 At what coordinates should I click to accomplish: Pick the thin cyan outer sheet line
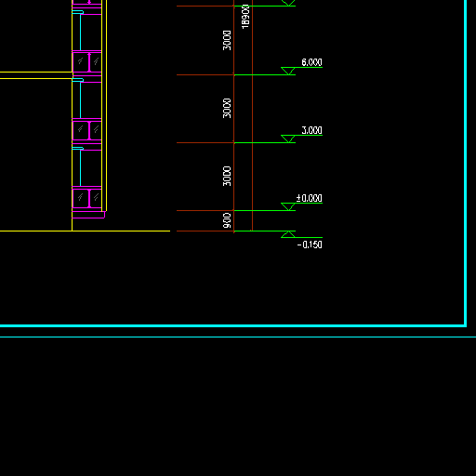click(238, 337)
